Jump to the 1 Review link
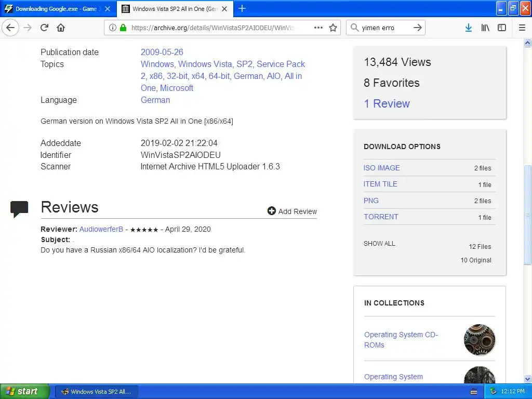Image resolution: width=532 pixels, height=399 pixels. [x=387, y=103]
